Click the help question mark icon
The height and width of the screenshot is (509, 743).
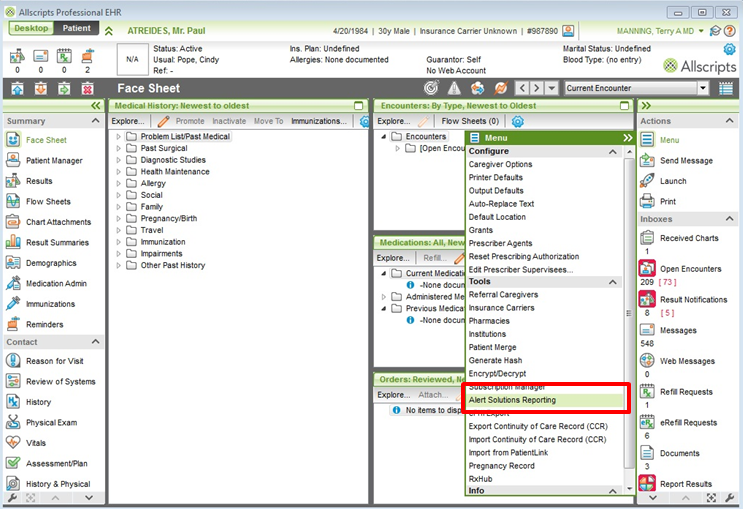click(730, 31)
